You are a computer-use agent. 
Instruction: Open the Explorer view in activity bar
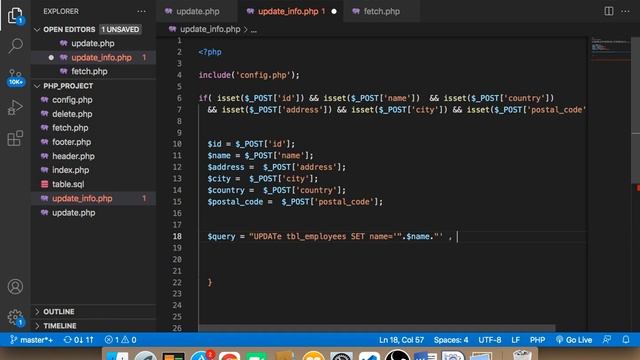coord(15,15)
